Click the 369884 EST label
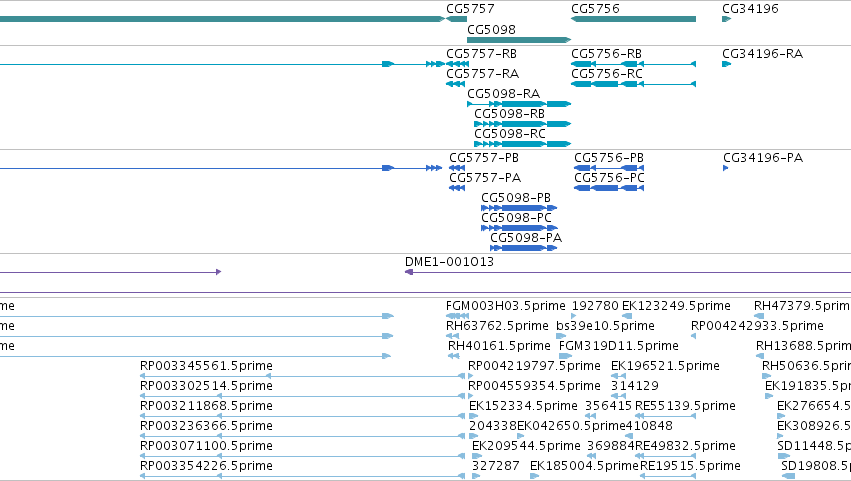 (611, 446)
